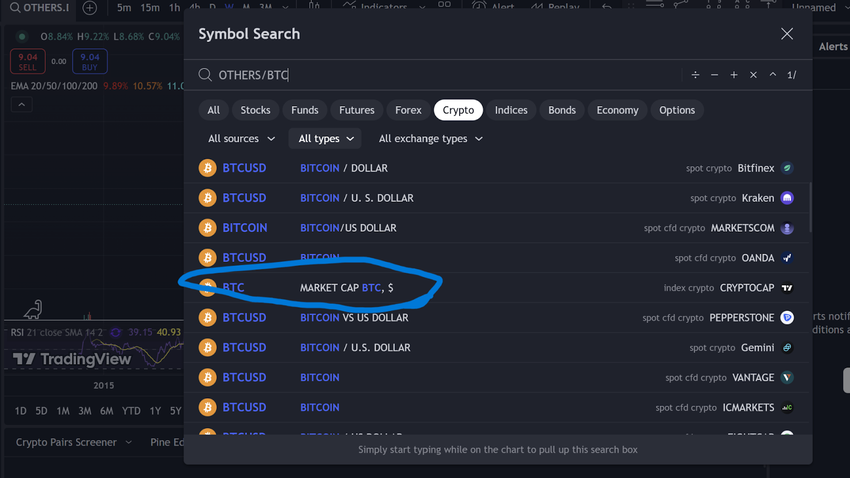Select the Bonds category tab
The height and width of the screenshot is (478, 850).
[562, 110]
